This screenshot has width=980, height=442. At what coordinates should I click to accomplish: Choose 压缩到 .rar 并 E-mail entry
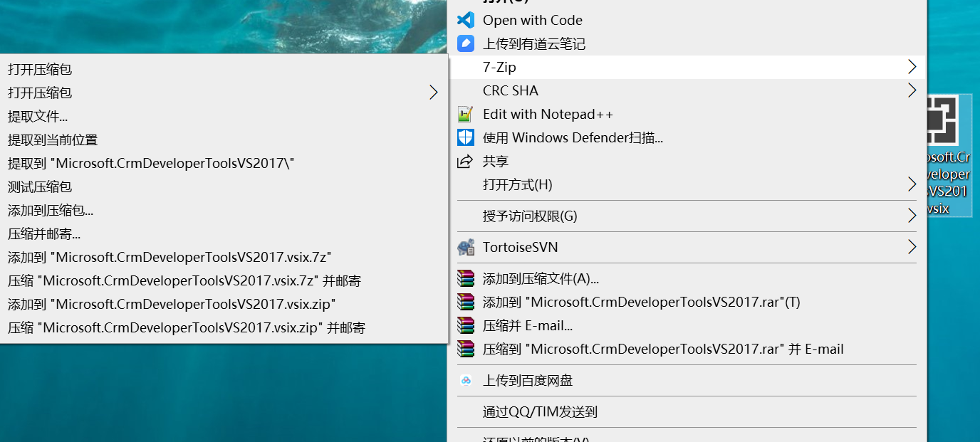point(687,349)
